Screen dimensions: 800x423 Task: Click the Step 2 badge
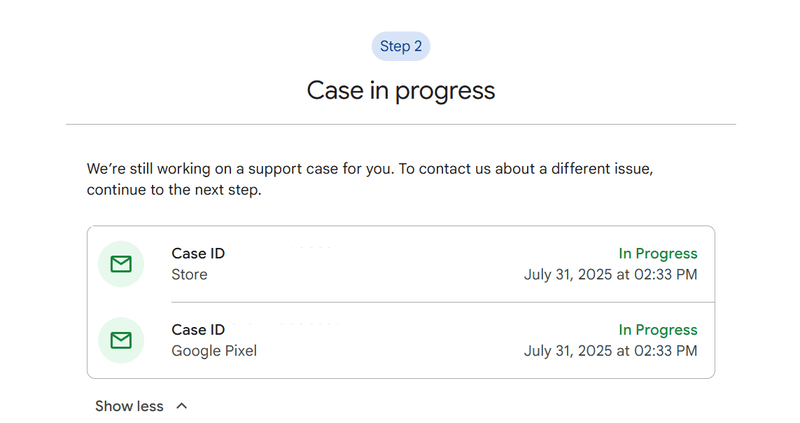coord(400,46)
